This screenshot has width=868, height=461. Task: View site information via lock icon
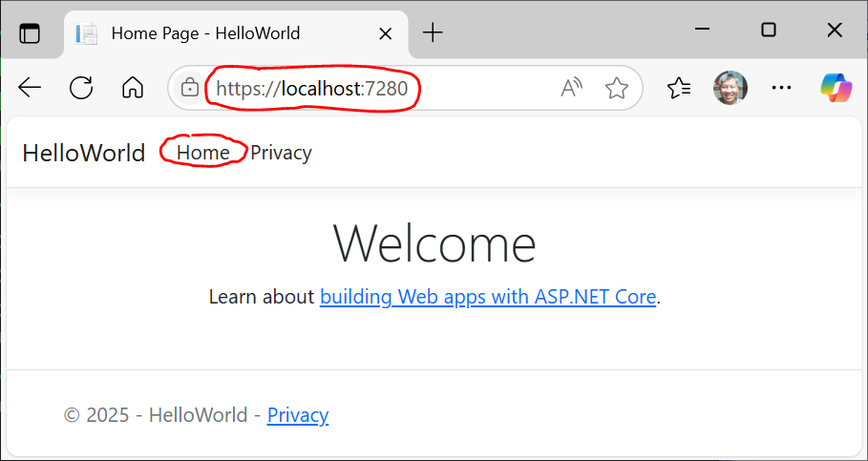(190, 89)
